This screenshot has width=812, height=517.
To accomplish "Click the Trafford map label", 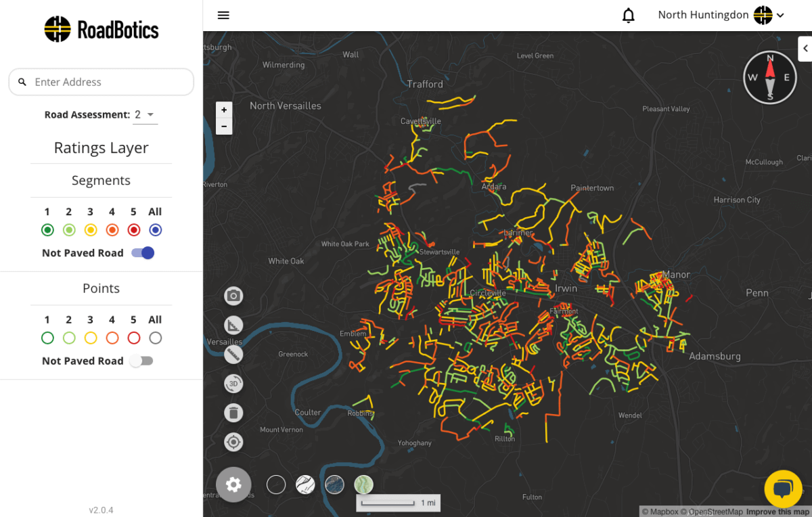I will click(x=425, y=84).
